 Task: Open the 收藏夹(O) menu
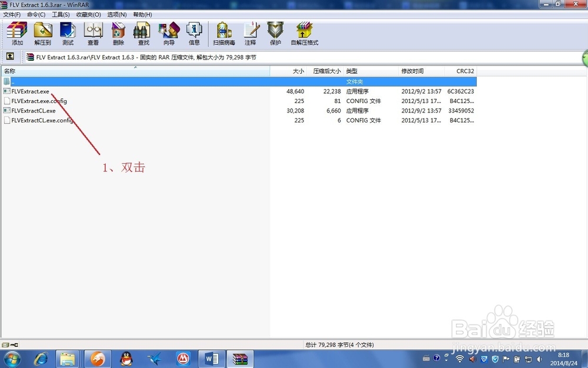click(x=89, y=14)
